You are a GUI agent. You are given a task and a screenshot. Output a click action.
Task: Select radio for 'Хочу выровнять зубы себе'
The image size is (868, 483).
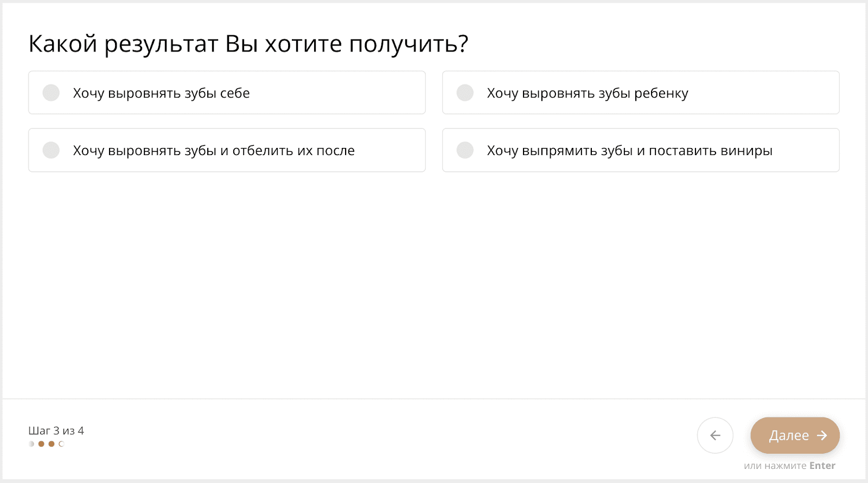(51, 93)
